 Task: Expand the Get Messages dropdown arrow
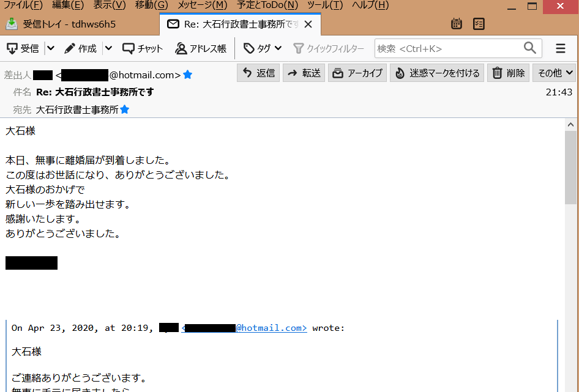click(51, 48)
